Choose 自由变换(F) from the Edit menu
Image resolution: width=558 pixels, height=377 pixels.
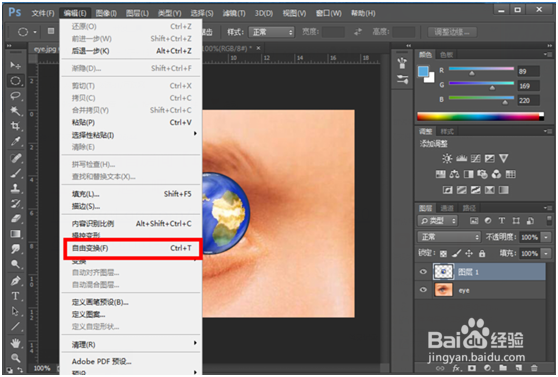(132, 248)
